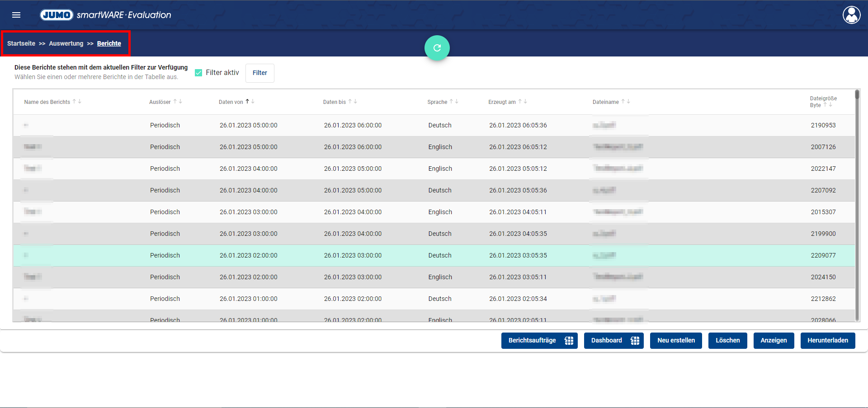Click Daten bis 26.01.2023 04:00:00 in the 2015307-byte row
This screenshot has width=868, height=408.
(x=353, y=212)
